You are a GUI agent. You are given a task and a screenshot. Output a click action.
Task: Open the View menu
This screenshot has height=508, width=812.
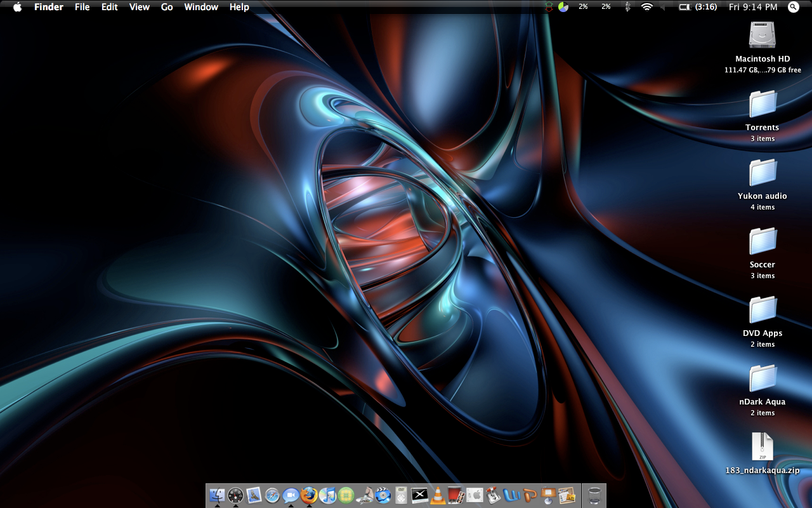tap(140, 7)
